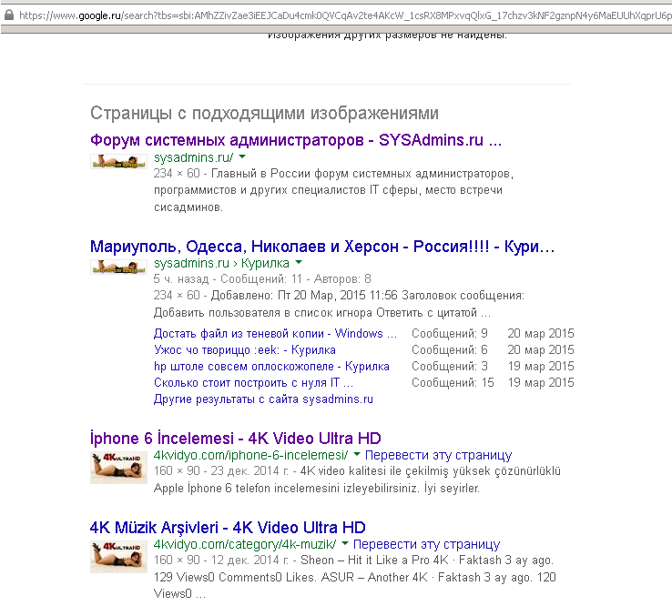This screenshot has height=616, width=672.
Task: Click green URL '4kvidyo.com/category/4k-muzik/'
Action: (x=245, y=544)
